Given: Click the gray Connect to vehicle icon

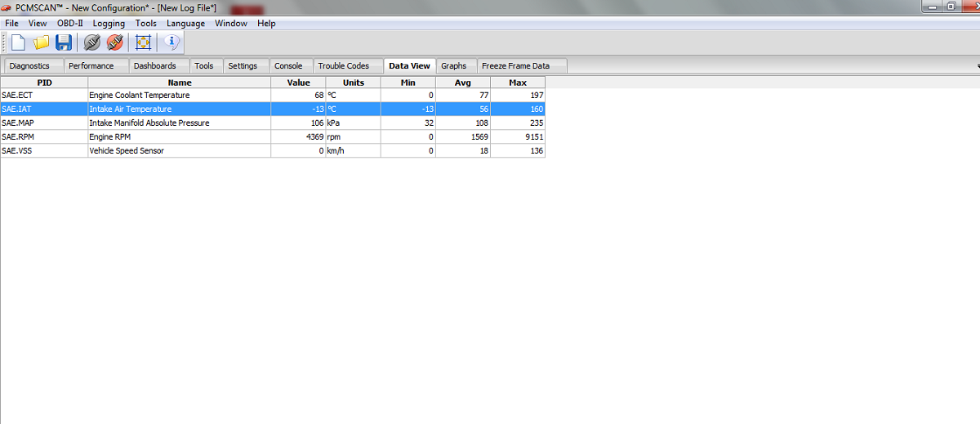Looking at the screenshot, I should pyautogui.click(x=92, y=42).
